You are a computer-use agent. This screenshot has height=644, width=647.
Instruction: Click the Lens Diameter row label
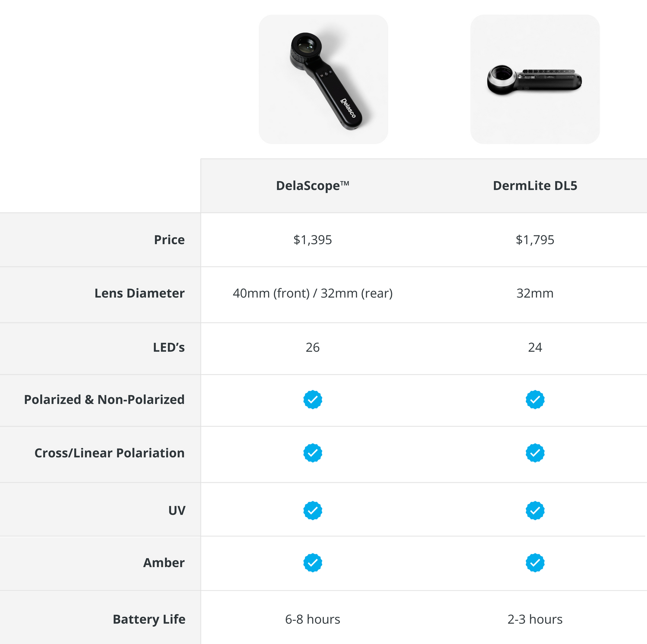[x=139, y=293]
